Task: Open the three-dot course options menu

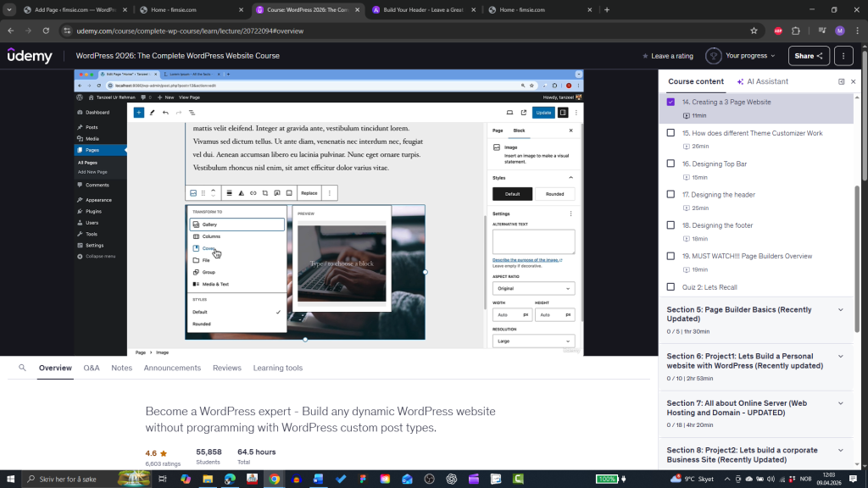Action: pos(843,56)
